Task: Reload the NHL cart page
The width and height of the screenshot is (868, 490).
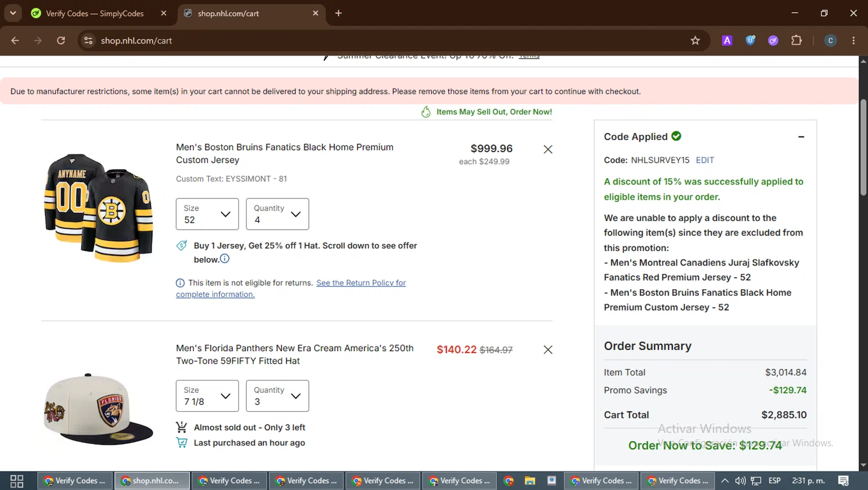Action: point(61,40)
